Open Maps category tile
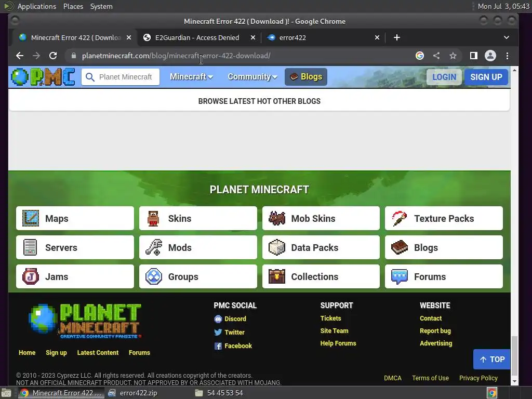 coord(75,218)
